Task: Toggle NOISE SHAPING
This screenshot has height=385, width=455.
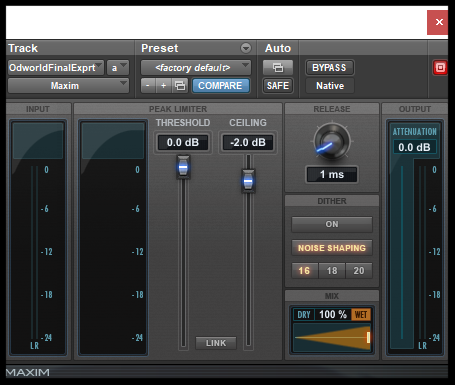Action: click(332, 248)
